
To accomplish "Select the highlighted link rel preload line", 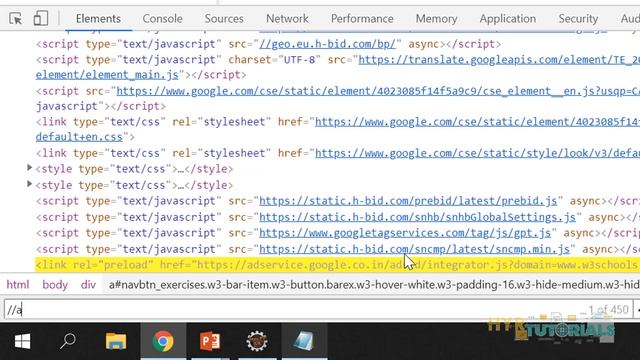I will pos(338,265).
